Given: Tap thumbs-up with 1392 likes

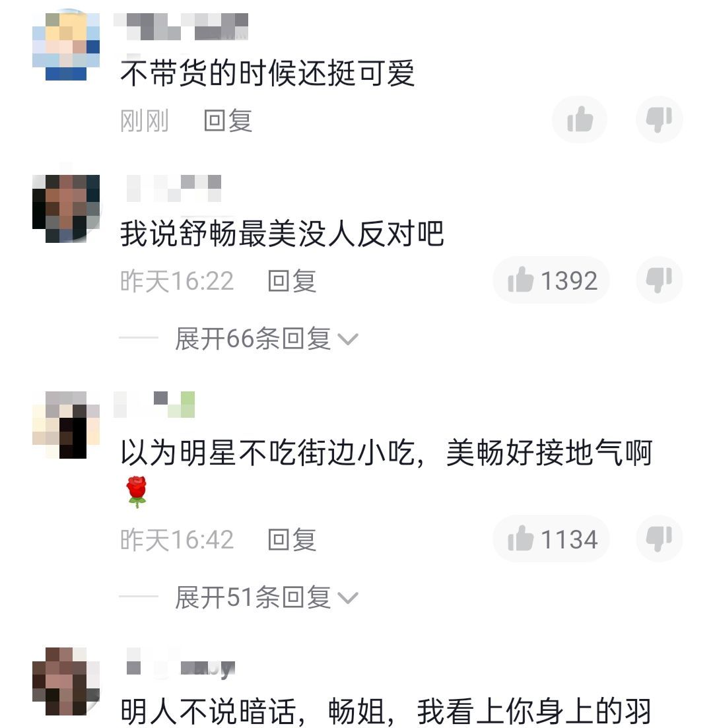Looking at the screenshot, I should point(551,280).
